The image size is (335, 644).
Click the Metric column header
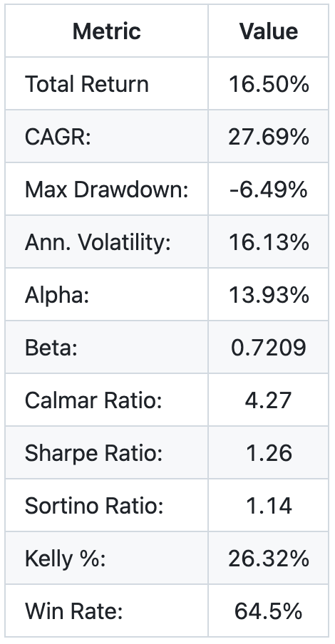coord(106,31)
